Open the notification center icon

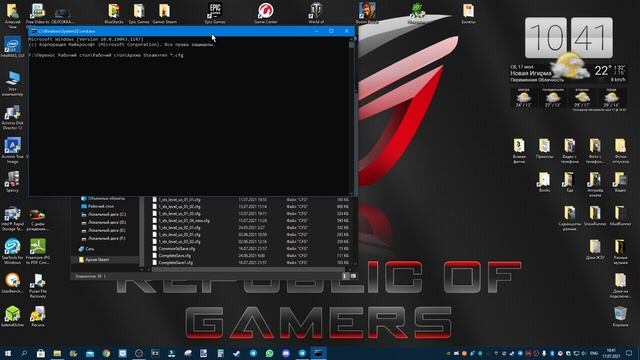(629, 353)
